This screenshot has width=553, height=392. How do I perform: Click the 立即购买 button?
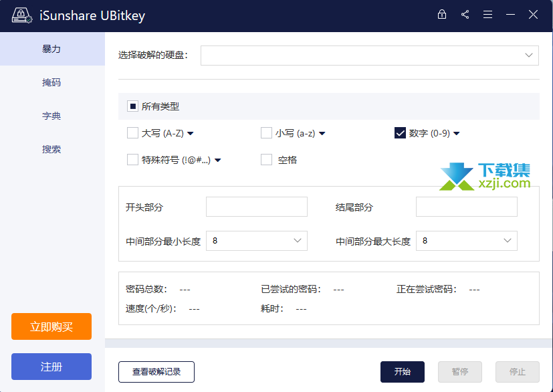coord(51,326)
